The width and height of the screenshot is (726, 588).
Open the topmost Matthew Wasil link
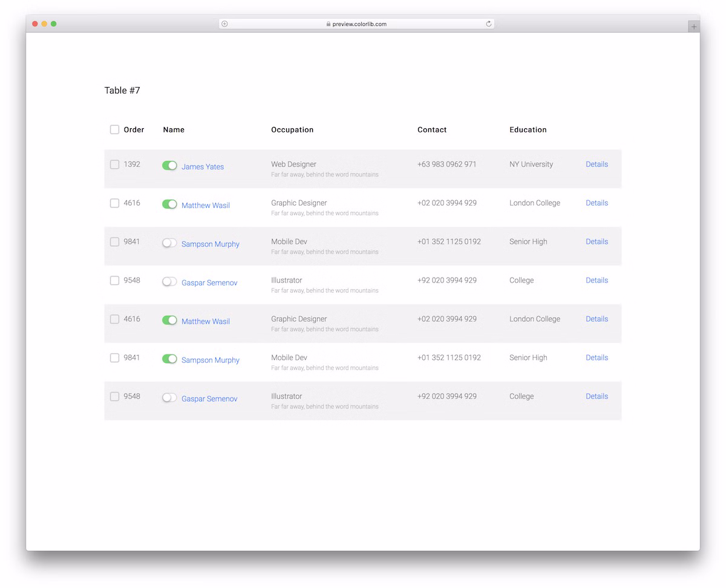click(x=206, y=206)
